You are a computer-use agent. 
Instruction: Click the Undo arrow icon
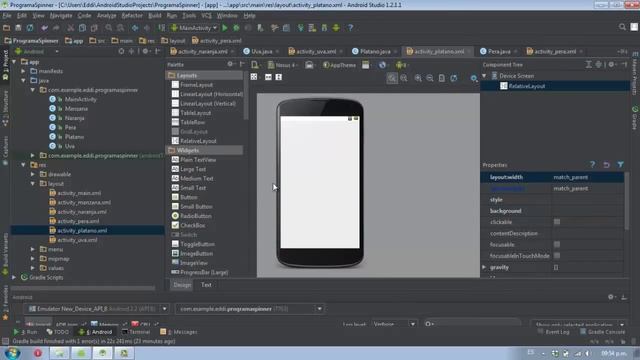click(x=44, y=28)
